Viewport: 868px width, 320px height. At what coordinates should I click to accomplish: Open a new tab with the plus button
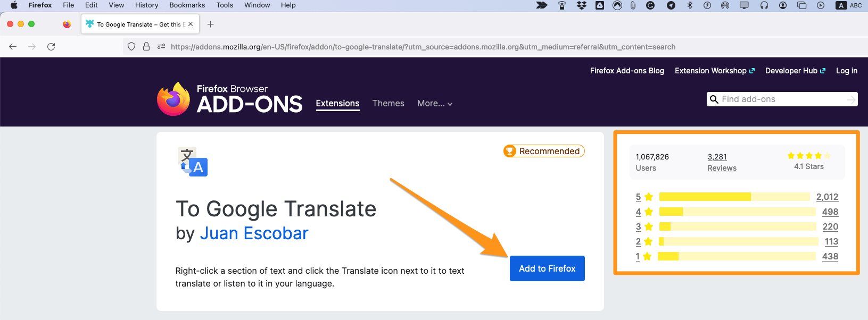(x=211, y=24)
